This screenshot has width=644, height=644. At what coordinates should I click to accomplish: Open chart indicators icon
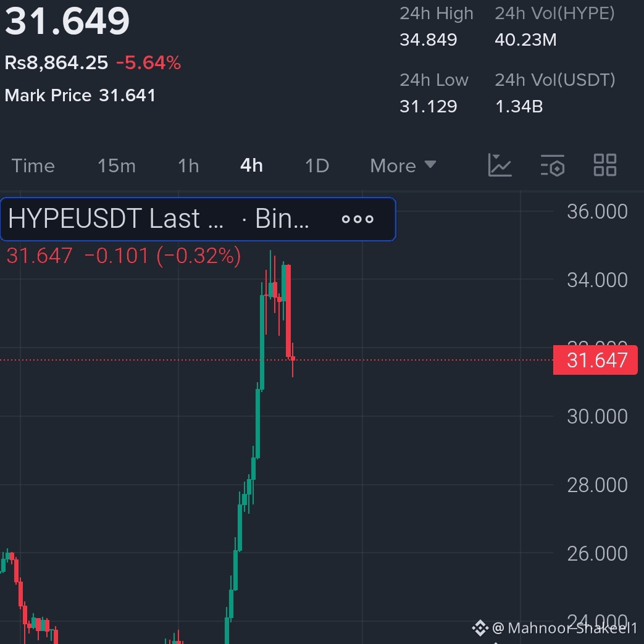pos(500,165)
